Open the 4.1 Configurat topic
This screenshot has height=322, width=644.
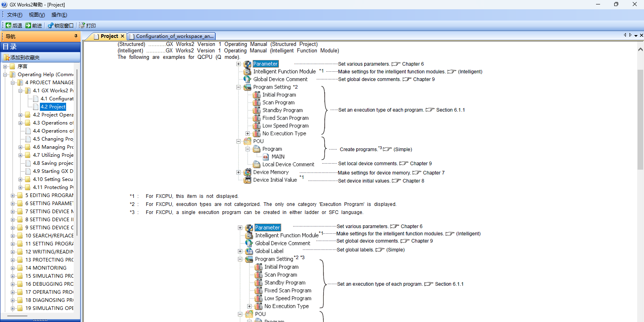[x=57, y=99]
